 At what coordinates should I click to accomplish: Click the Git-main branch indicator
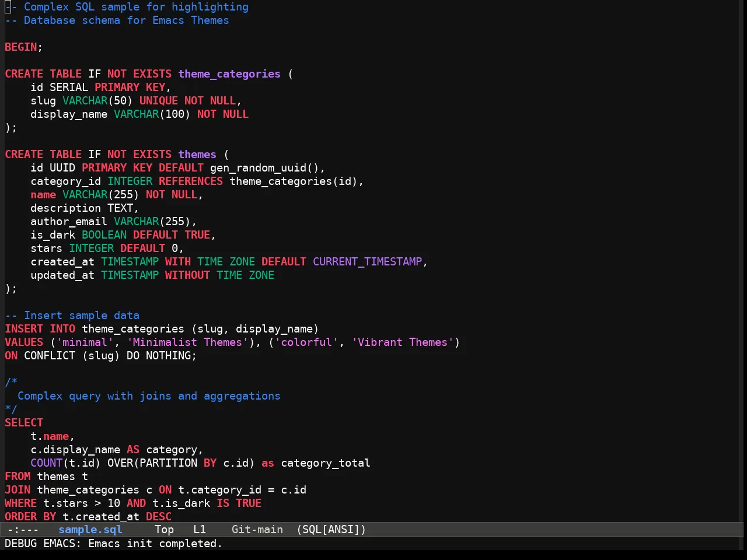257,530
